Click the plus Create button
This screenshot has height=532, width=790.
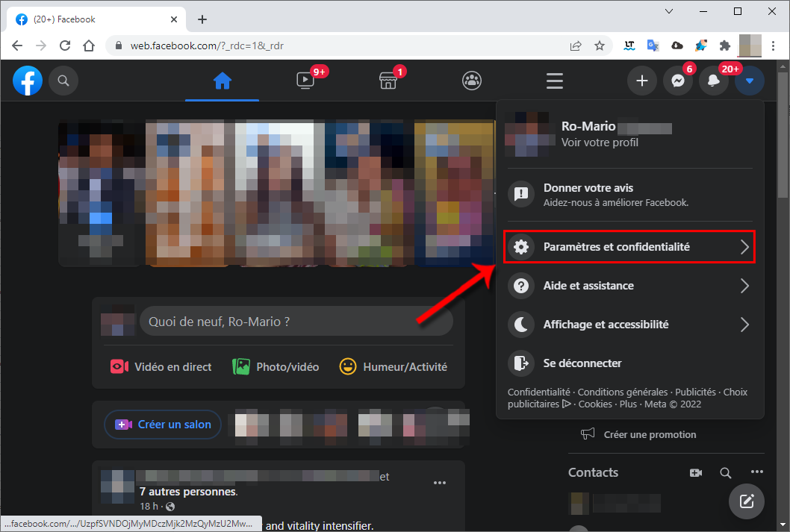click(x=642, y=81)
